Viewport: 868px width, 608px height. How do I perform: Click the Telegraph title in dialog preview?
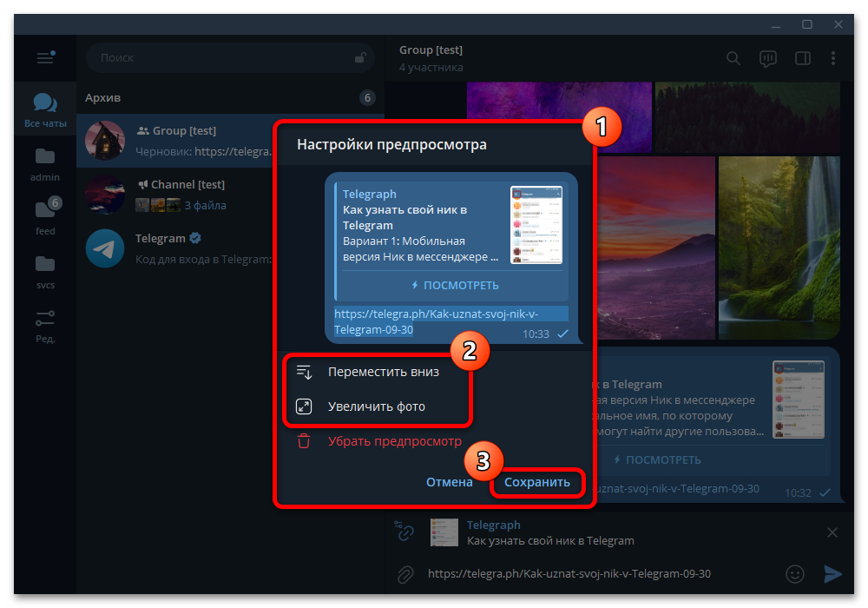369,195
